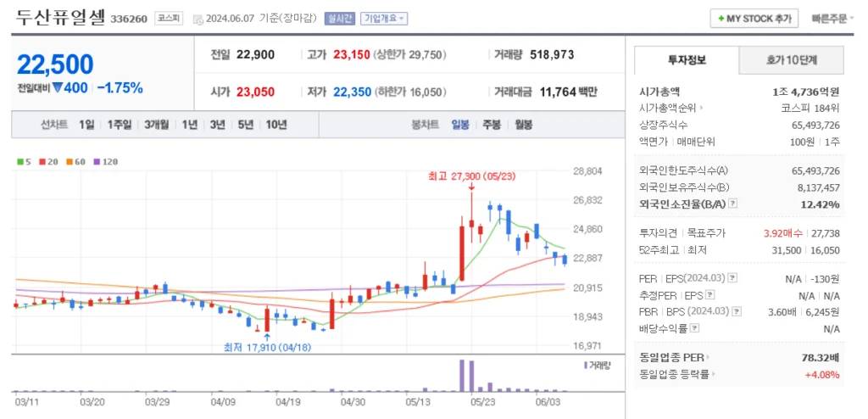Click 상장주식수 value 65,493,726

[815, 126]
